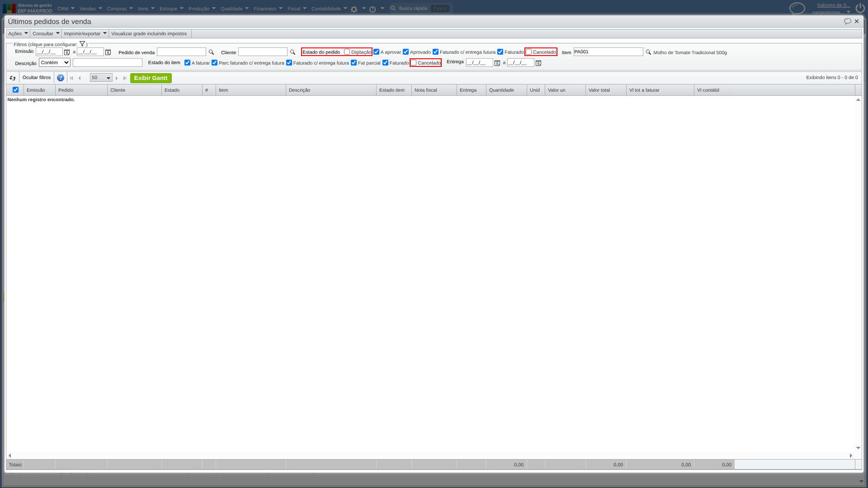Uncheck Fat parcial item state
Viewport: 868px width, 488px height.
pyautogui.click(x=354, y=63)
